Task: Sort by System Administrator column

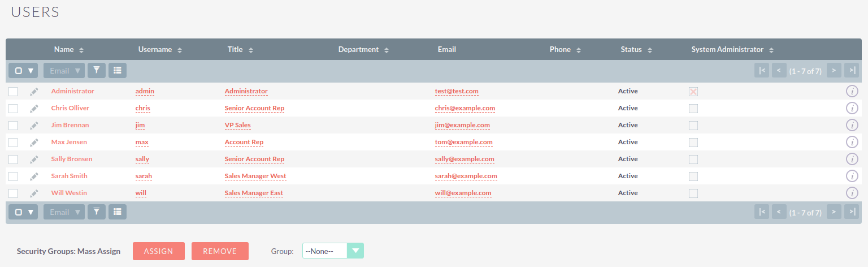Action: pos(732,49)
